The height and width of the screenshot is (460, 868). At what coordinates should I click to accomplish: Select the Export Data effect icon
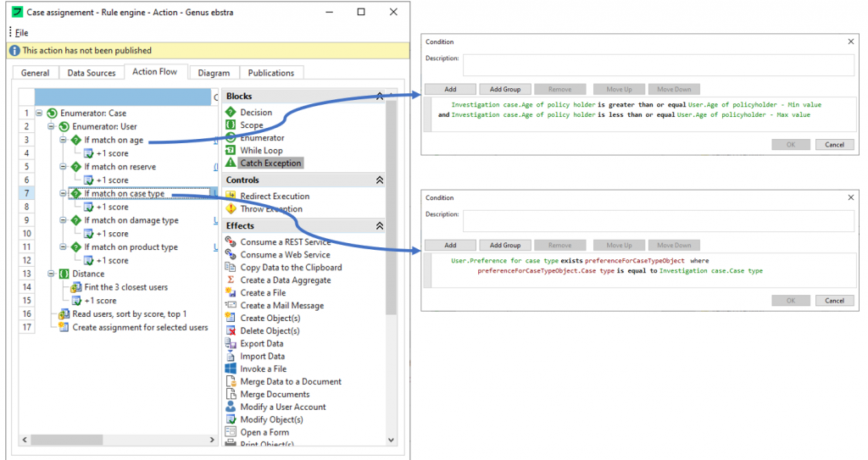pyautogui.click(x=231, y=344)
